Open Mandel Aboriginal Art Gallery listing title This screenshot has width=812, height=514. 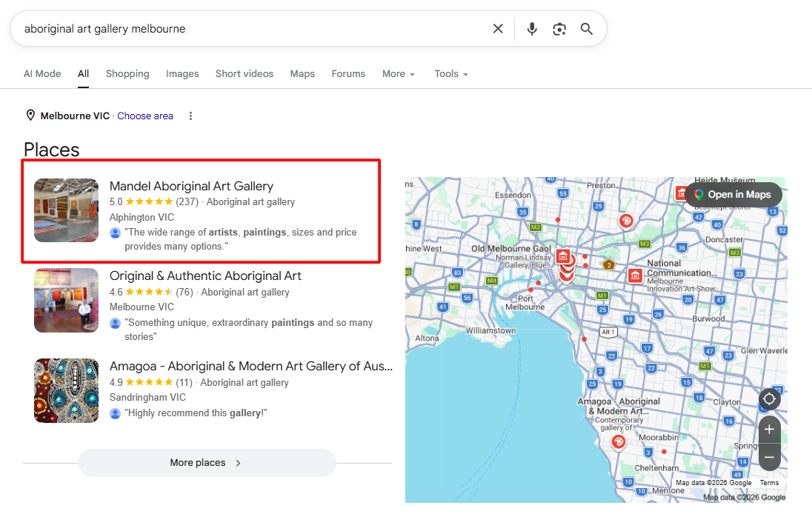coord(191,186)
